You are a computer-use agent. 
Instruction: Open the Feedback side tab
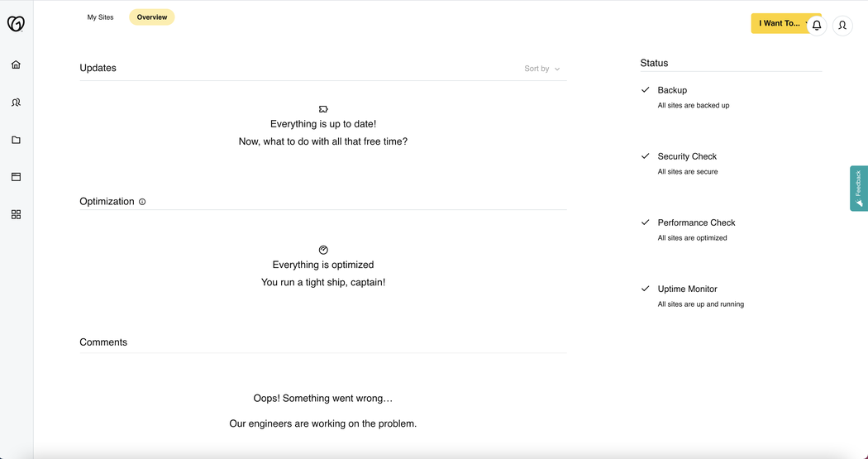[x=859, y=189]
